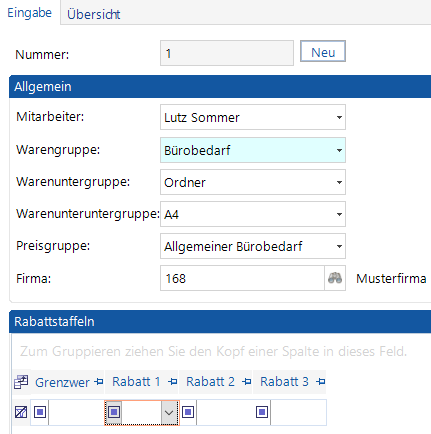
Task: Click the filter row icon at row start
Action: click(x=21, y=412)
